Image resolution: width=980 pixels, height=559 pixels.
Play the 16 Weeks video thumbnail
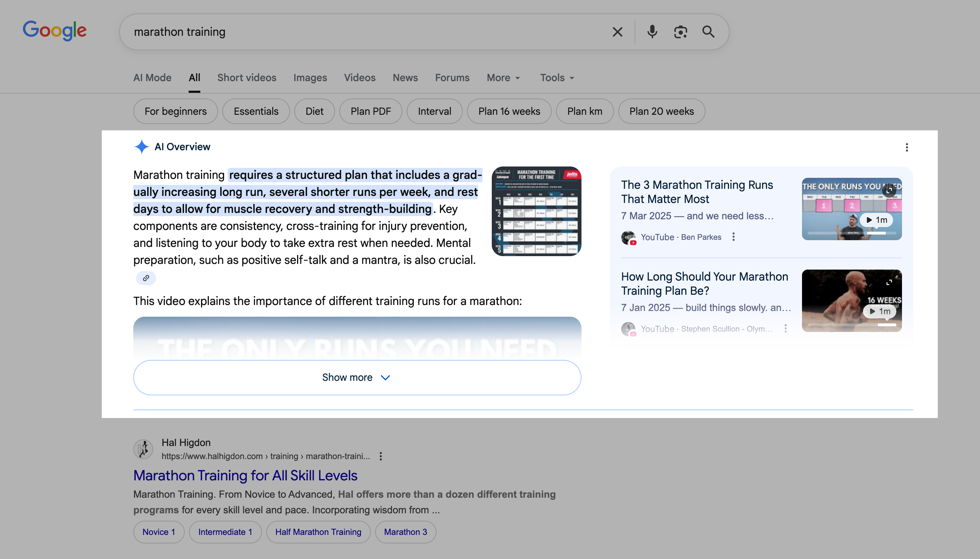point(851,301)
